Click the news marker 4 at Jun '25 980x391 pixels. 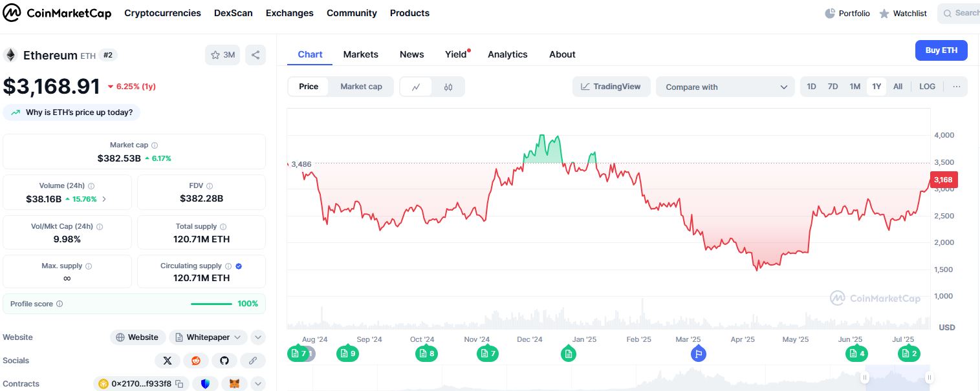click(x=856, y=354)
